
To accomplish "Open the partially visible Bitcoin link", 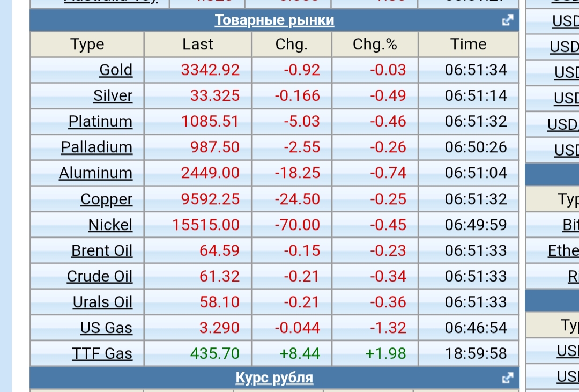I will point(570,225).
